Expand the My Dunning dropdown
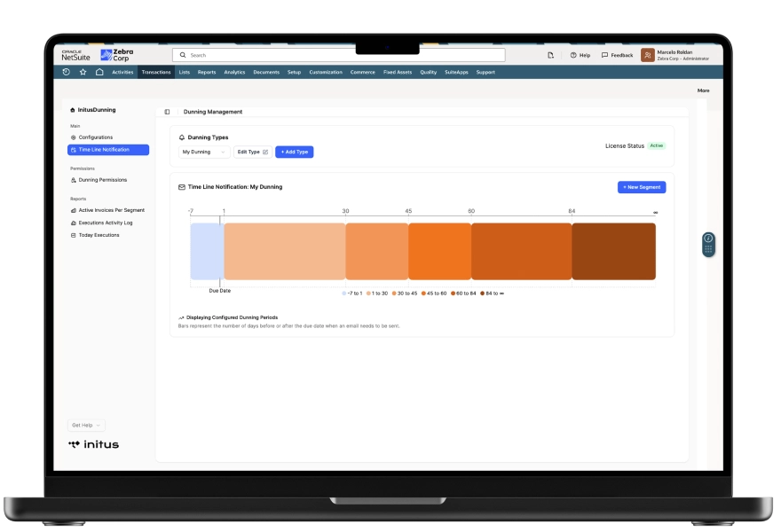 pos(204,152)
